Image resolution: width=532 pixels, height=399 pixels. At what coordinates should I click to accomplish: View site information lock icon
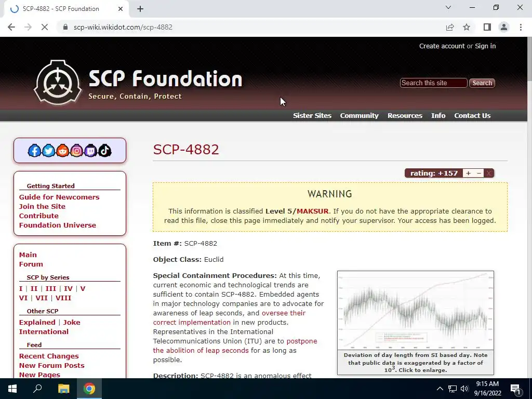pos(65,27)
